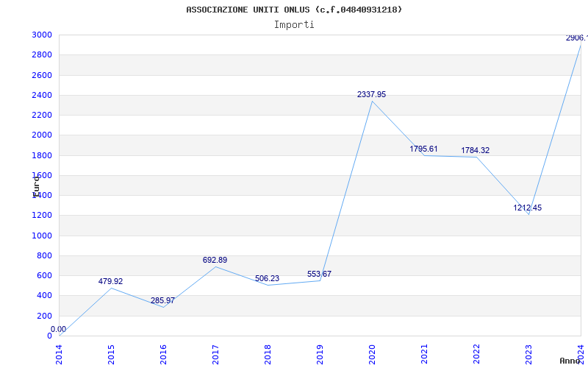Click the 2600 y-axis tick label

[x=42, y=75]
